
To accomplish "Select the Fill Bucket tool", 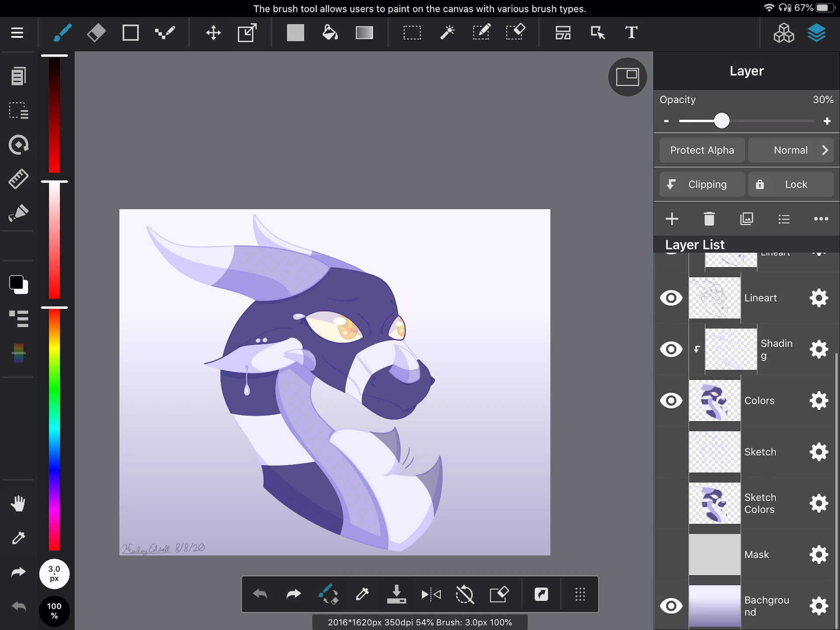I will 330,33.
